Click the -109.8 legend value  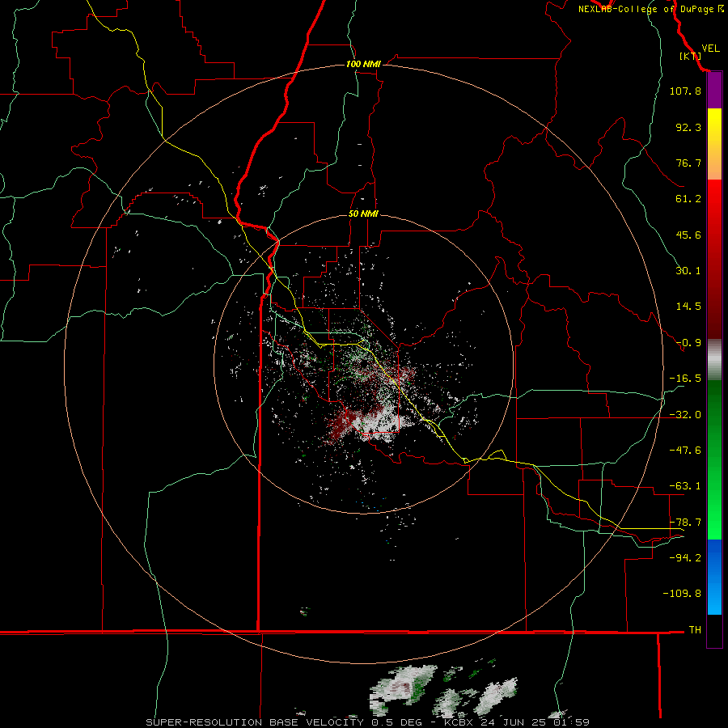click(x=682, y=594)
